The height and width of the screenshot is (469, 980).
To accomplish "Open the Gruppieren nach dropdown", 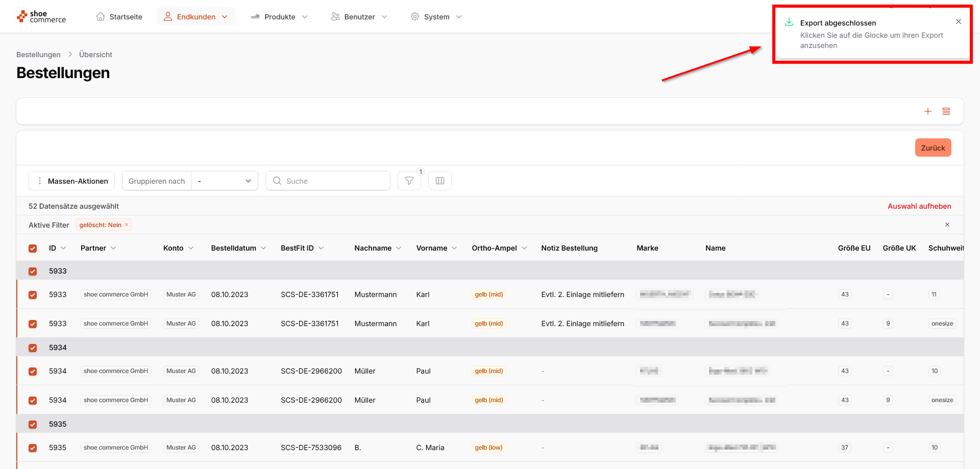I will pos(225,181).
